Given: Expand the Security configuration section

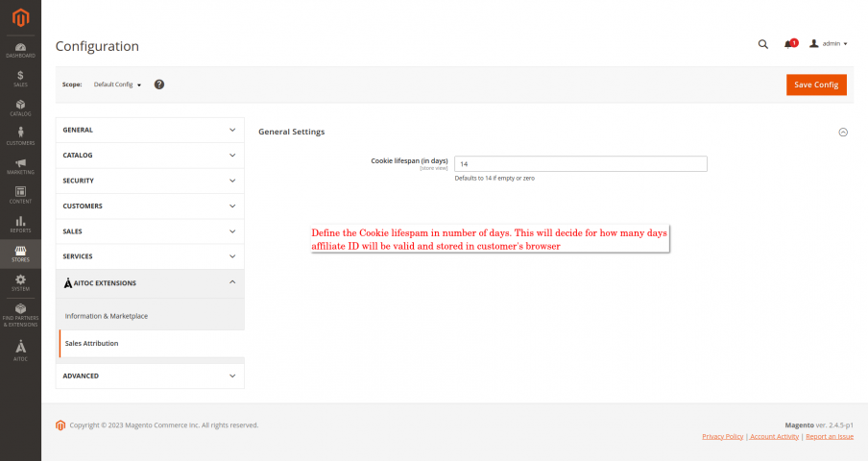Looking at the screenshot, I should pyautogui.click(x=150, y=181).
